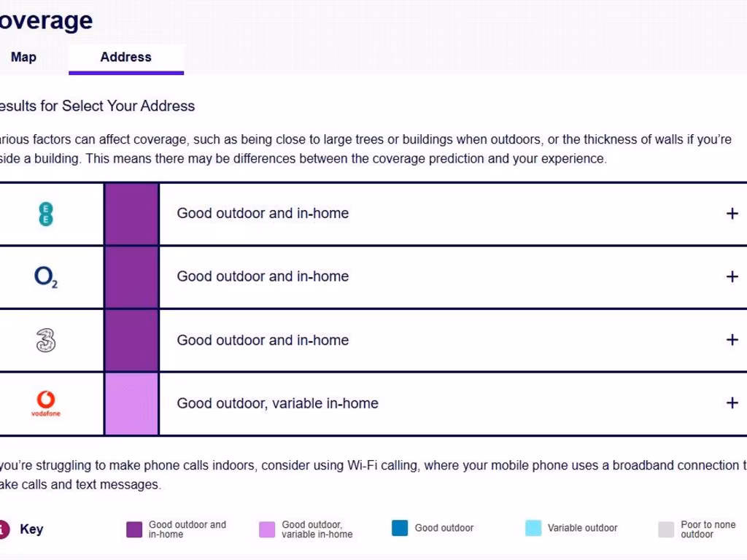Select the Address tab
This screenshot has height=560, width=747.
(125, 57)
